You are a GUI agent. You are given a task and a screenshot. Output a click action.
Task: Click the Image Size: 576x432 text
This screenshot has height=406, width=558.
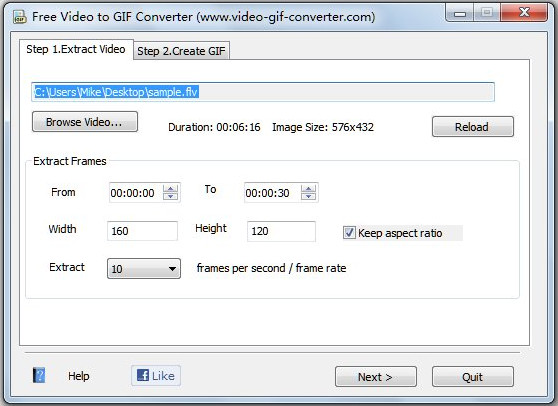(323, 127)
